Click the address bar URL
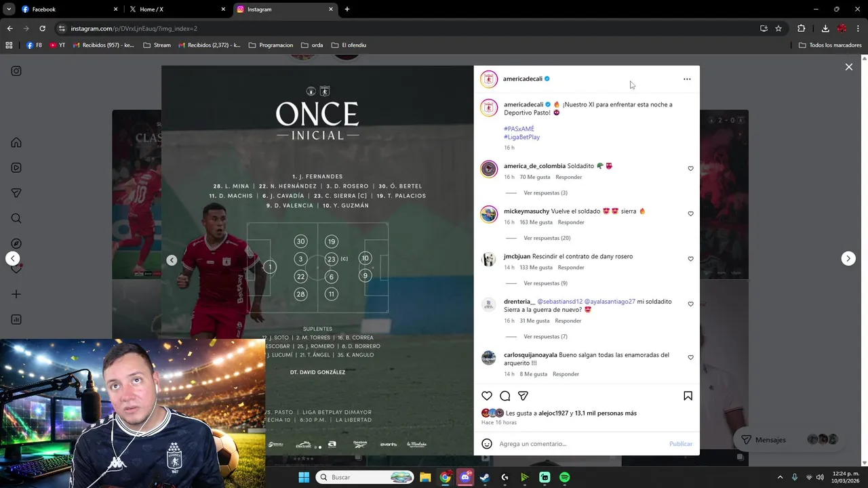 134,28
